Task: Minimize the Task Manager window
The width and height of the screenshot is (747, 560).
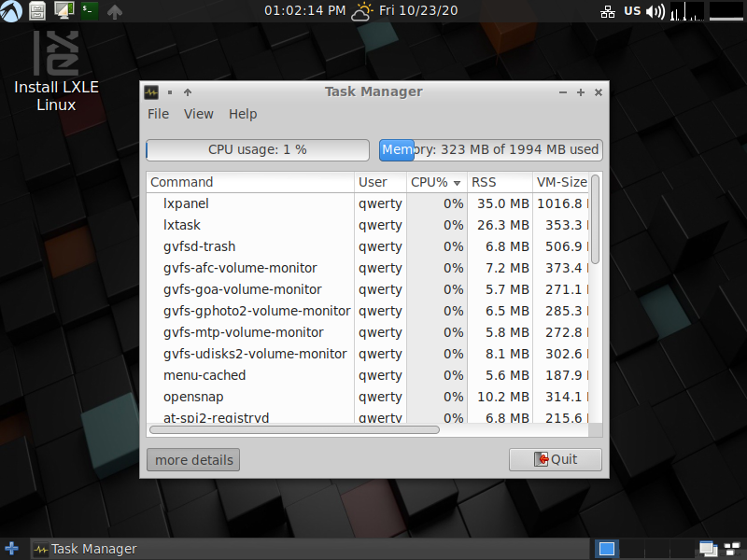Action: [563, 92]
